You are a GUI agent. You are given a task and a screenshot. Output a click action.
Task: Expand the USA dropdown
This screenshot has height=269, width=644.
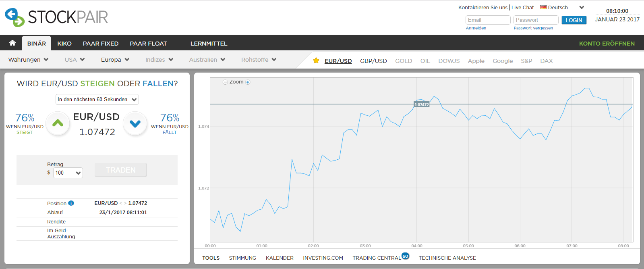pos(75,60)
